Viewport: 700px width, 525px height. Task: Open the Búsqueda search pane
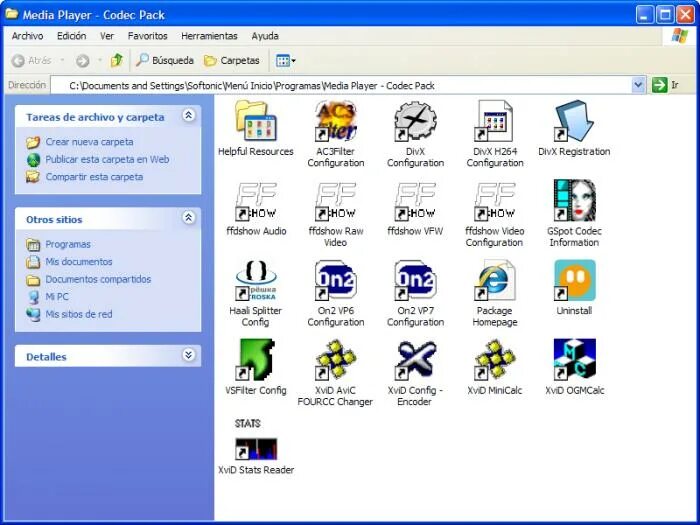[165, 60]
